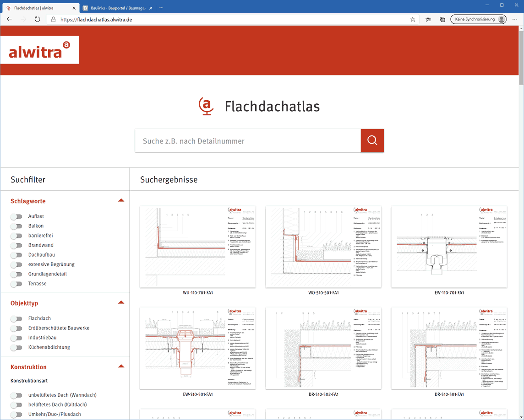Open the collections icon

(x=442, y=19)
